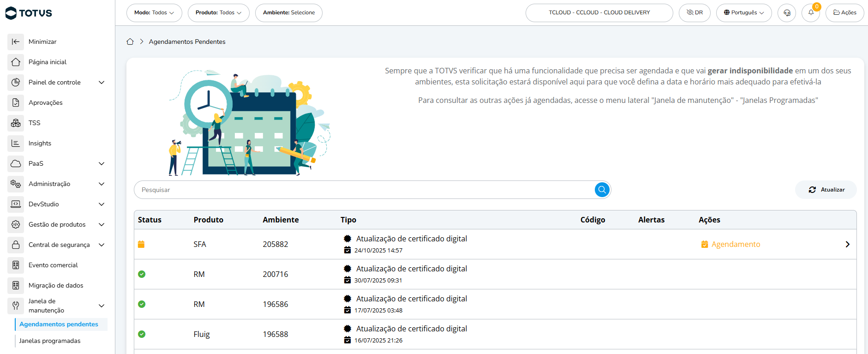Go to the Insights menu entry
Image resolution: width=868 pixels, height=354 pixels.
pos(40,143)
